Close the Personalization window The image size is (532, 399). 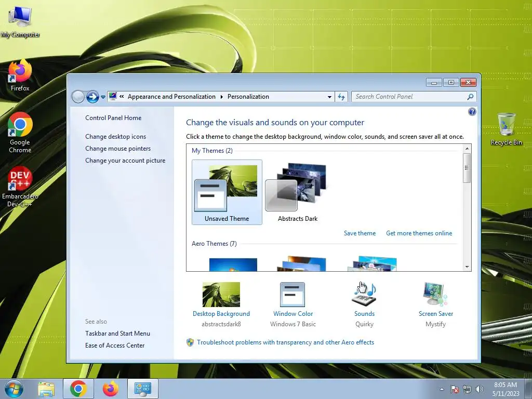pos(468,83)
